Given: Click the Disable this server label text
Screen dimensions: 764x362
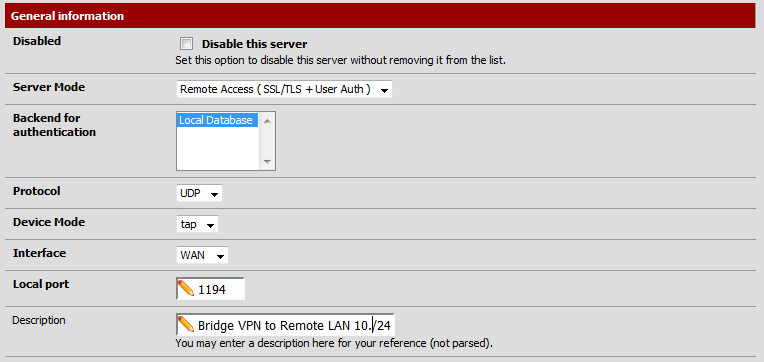Looking at the screenshot, I should [254, 44].
